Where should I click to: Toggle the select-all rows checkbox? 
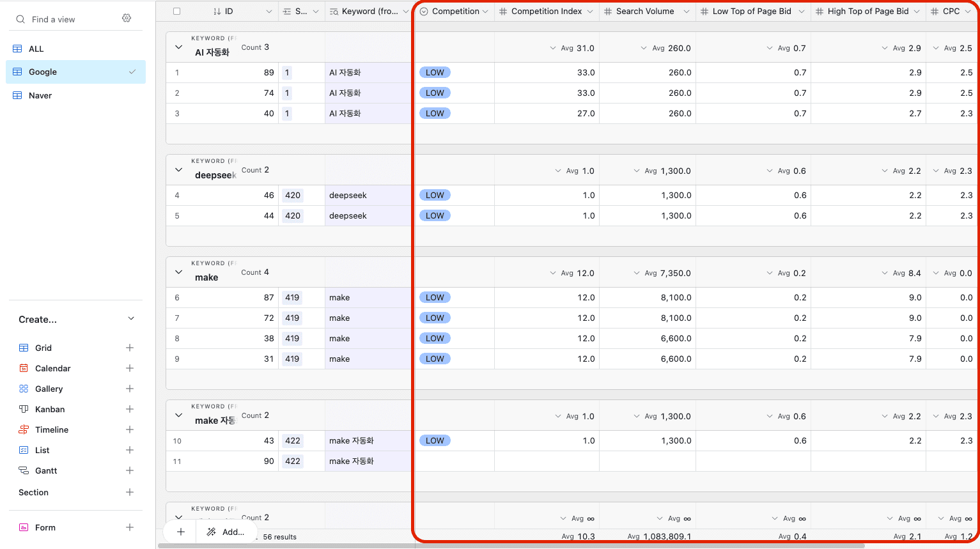coord(177,12)
